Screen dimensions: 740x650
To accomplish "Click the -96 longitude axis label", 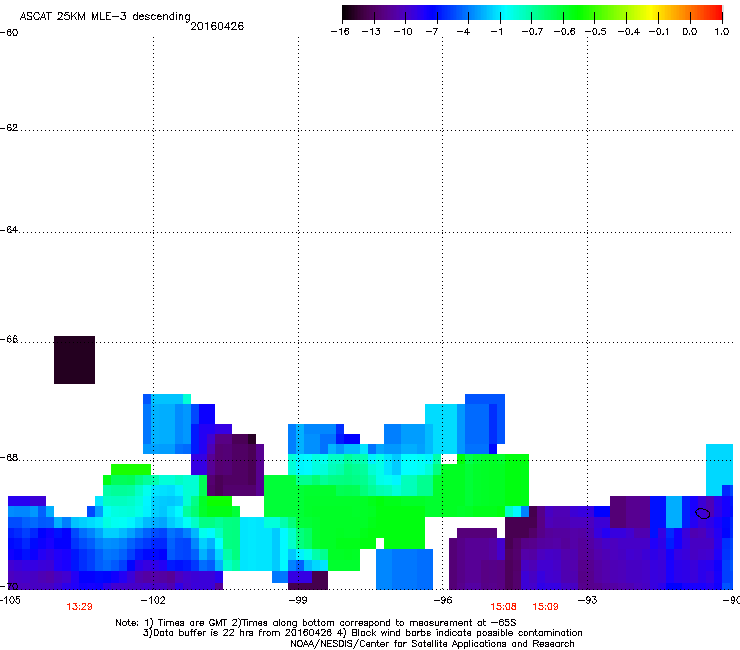I will click(x=443, y=600).
